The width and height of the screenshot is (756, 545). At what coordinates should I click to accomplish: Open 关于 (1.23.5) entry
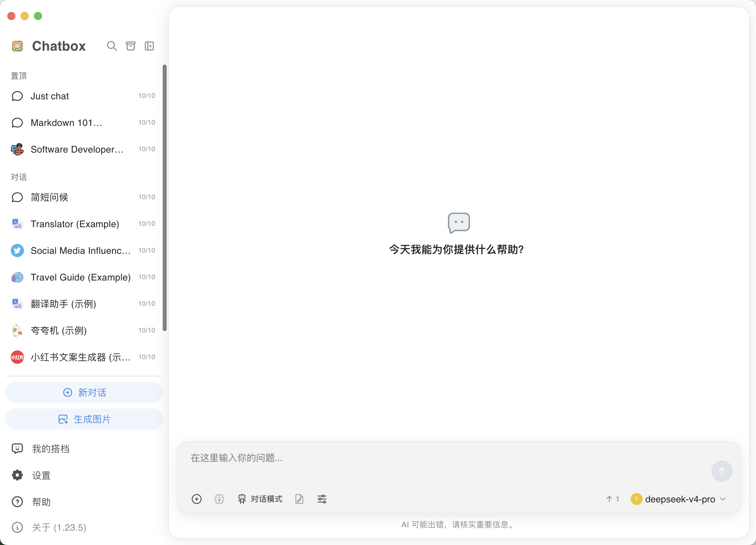click(84, 527)
